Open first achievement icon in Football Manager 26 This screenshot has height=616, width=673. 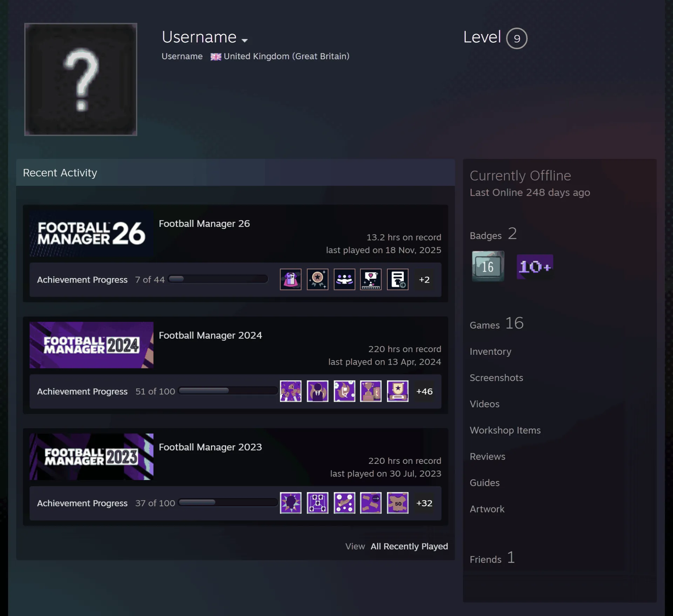pyautogui.click(x=291, y=279)
